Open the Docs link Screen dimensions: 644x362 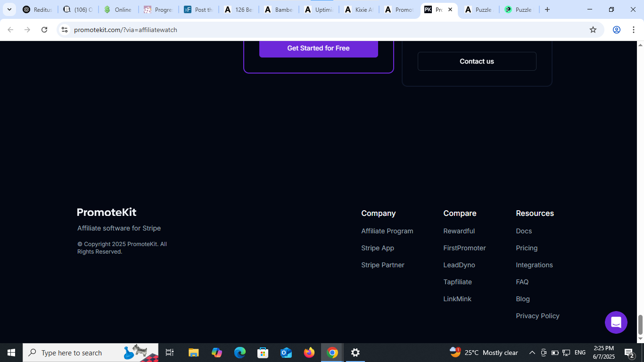point(524,231)
